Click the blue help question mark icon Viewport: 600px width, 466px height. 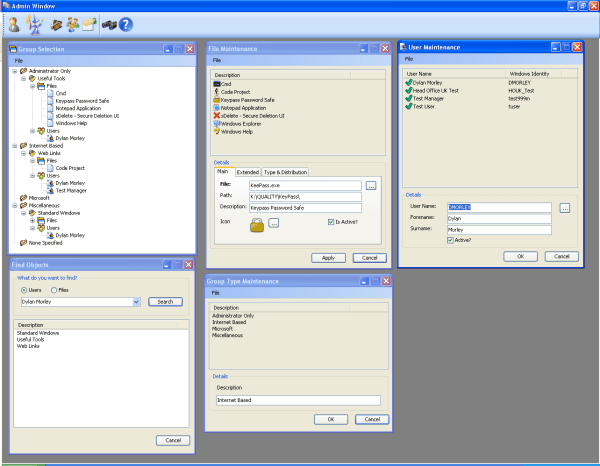pos(127,24)
